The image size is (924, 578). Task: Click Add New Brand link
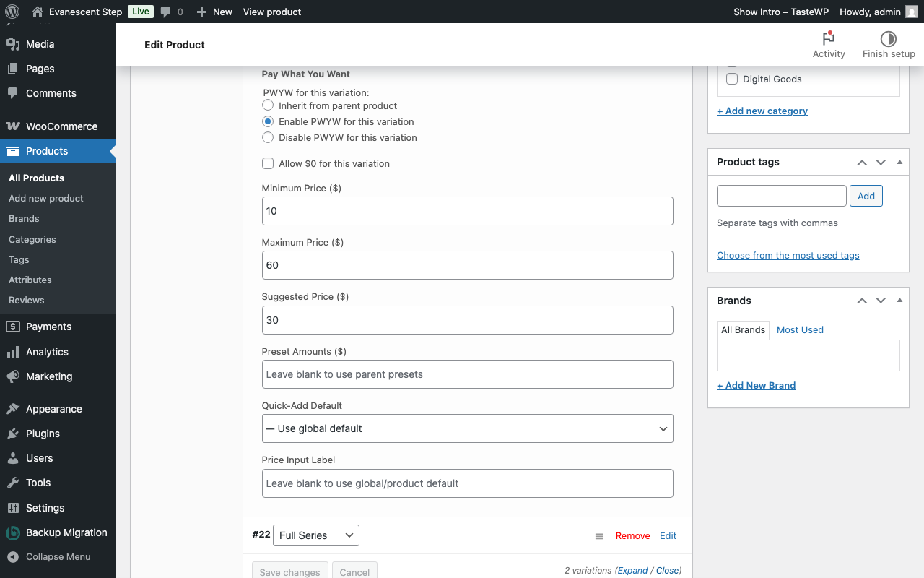757,385
